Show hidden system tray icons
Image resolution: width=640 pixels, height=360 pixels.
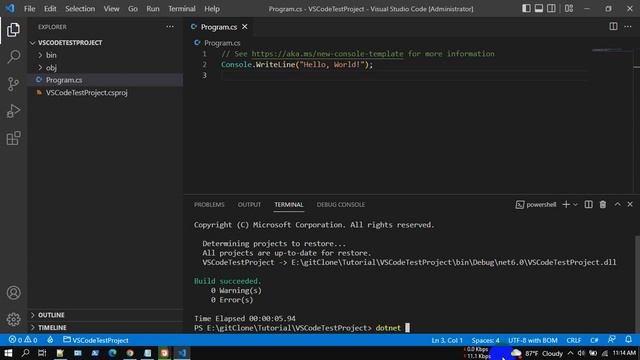pyautogui.click(x=571, y=353)
